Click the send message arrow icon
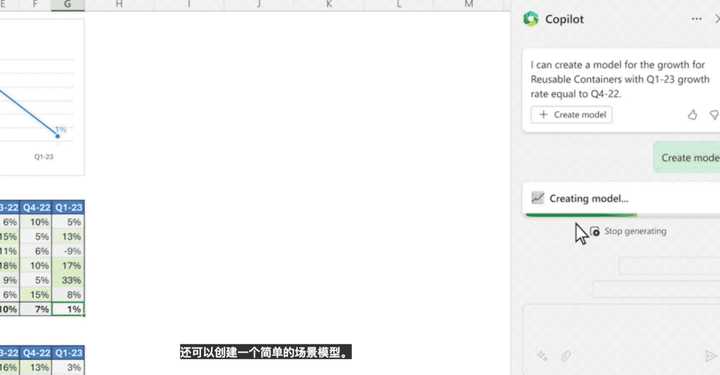The image size is (720, 375). click(x=710, y=355)
